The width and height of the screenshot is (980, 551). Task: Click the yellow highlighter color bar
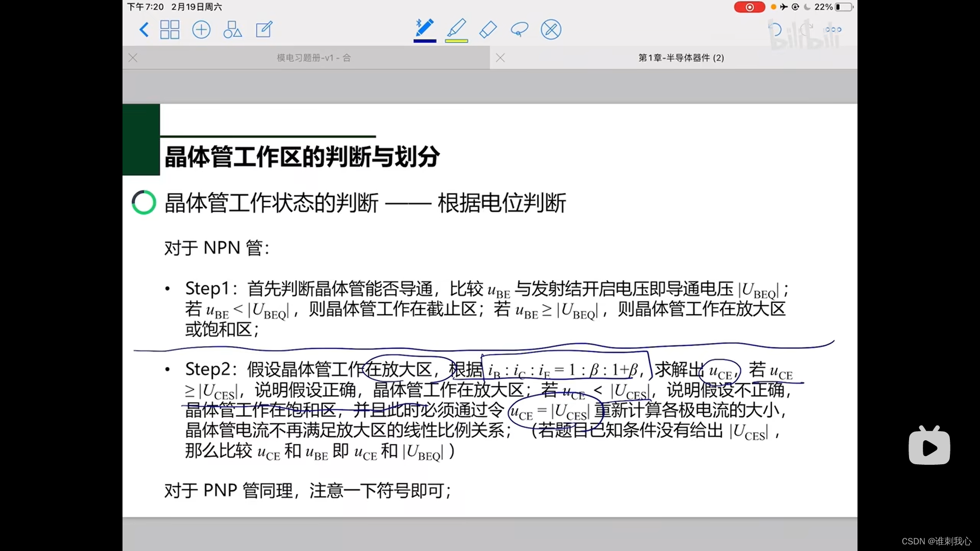coord(456,41)
